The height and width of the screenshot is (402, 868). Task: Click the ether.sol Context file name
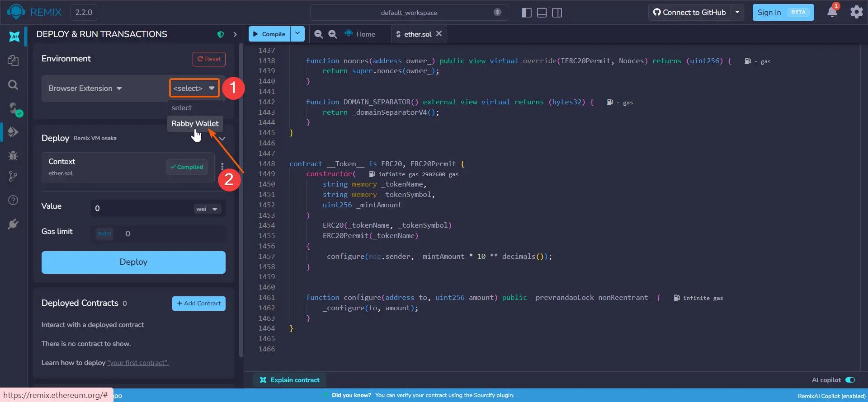coord(61,173)
